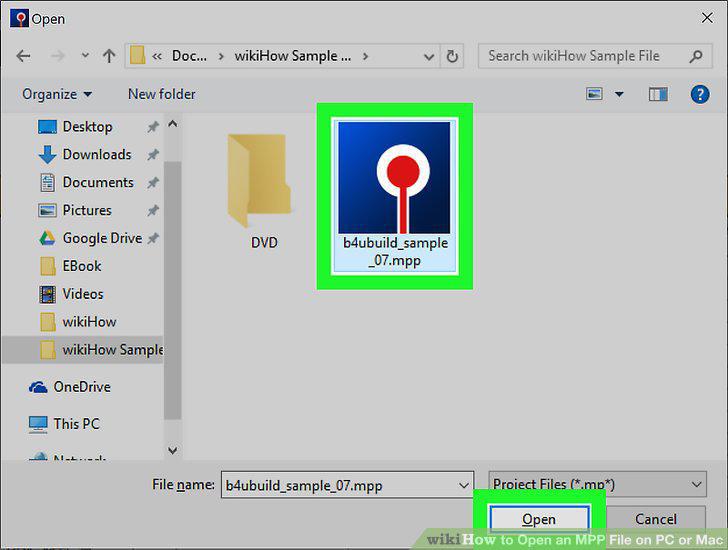728x550 pixels.
Task: Select the DVD folder
Action: (x=261, y=191)
